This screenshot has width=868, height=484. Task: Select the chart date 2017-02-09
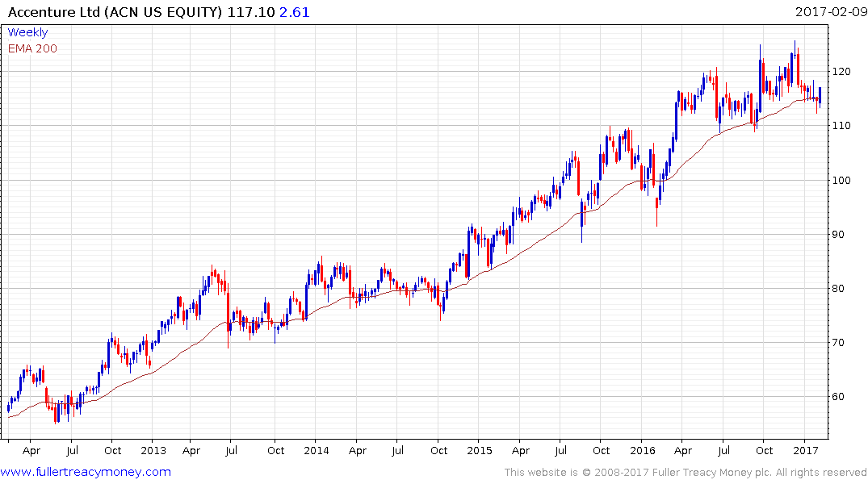(x=831, y=11)
